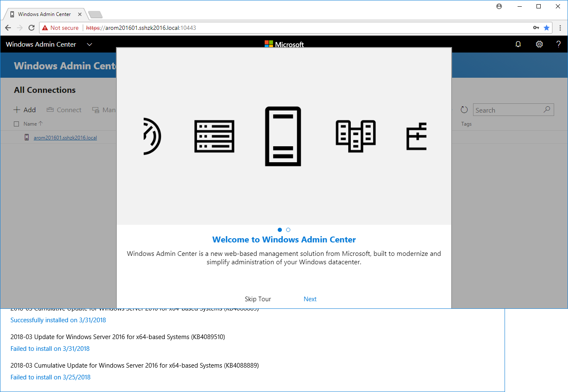568x392 pixels.
Task: Click Failed to install on 3/31/2018 link
Action: coord(50,349)
